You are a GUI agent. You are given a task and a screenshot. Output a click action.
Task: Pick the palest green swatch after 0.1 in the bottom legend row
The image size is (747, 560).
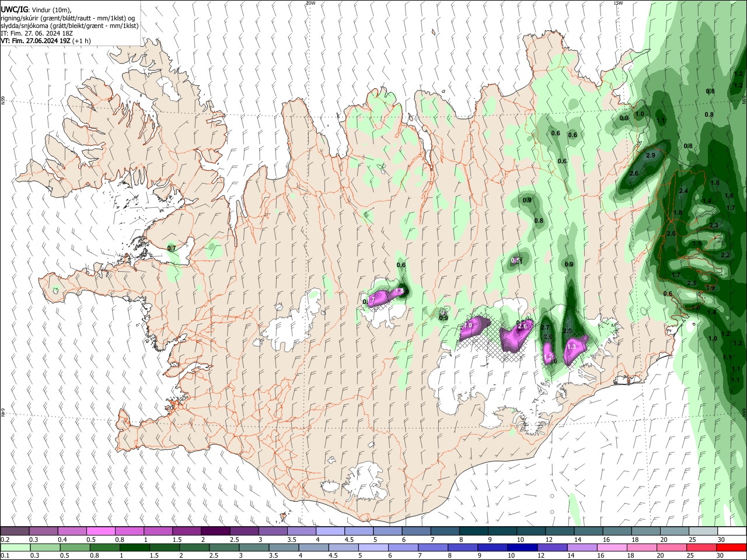(15, 547)
